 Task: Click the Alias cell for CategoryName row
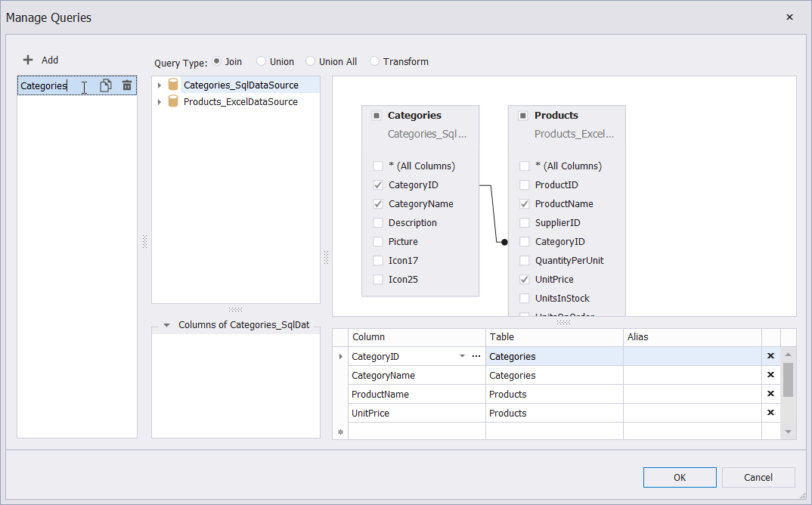pyautogui.click(x=691, y=375)
